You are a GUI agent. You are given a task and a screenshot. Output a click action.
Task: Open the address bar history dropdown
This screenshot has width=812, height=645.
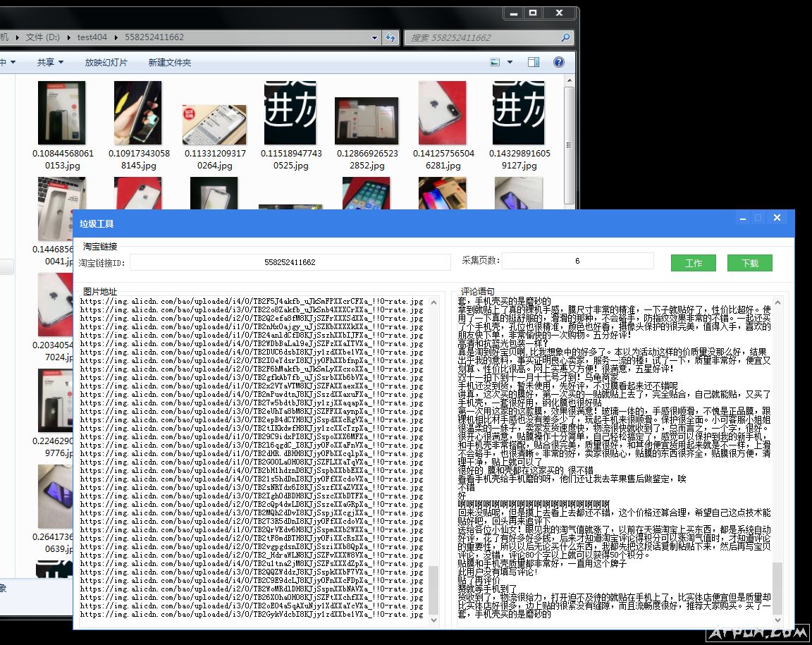[374, 37]
